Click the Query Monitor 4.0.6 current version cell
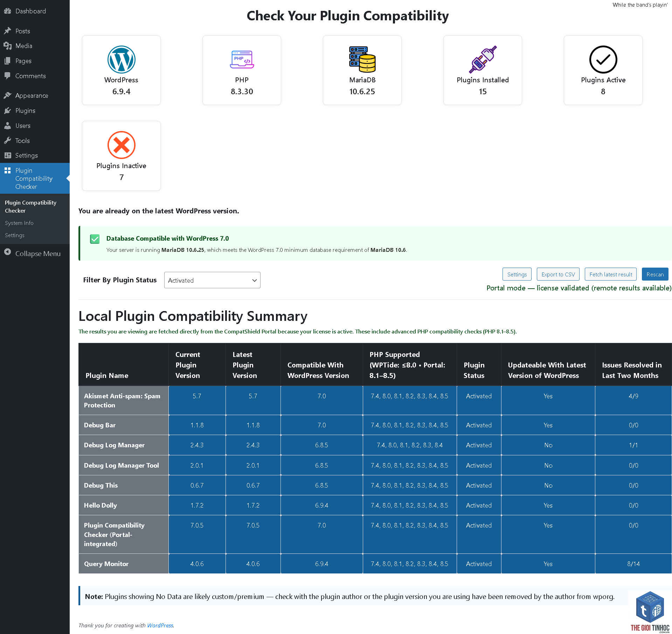The width and height of the screenshot is (672, 634). (197, 564)
